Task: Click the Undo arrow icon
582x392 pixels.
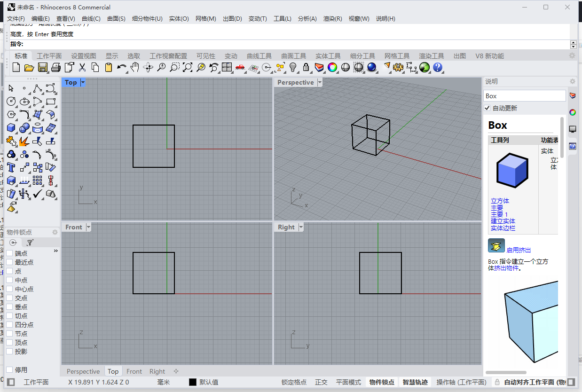Action: [121, 67]
